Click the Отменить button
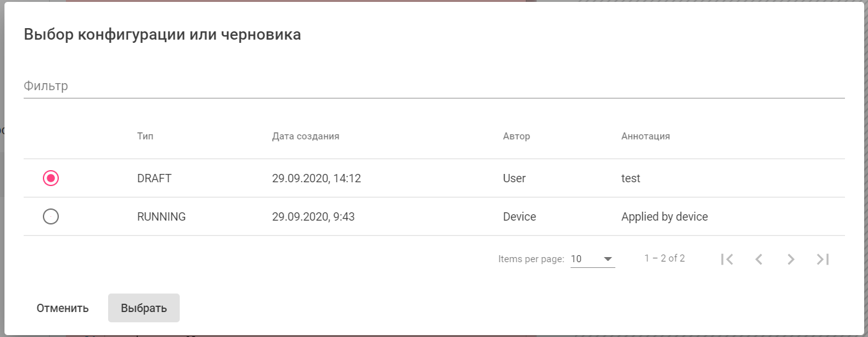Image resolution: width=868 pixels, height=337 pixels. (63, 308)
